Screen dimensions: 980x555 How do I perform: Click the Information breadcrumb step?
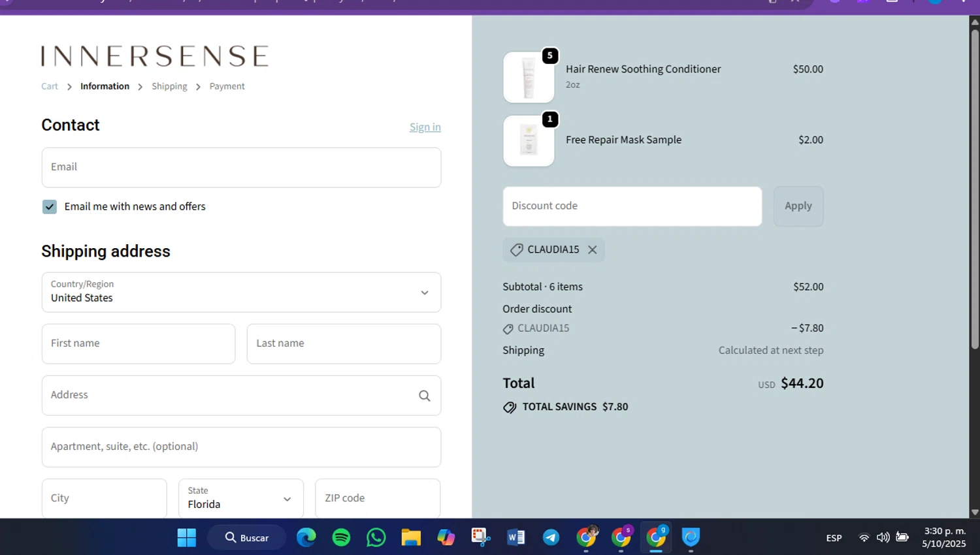(105, 86)
